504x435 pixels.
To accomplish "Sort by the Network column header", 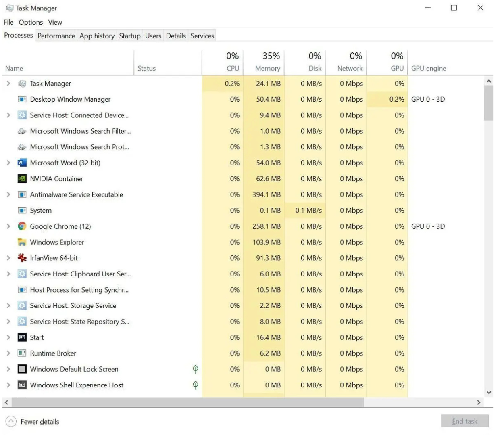I will 346,63.
